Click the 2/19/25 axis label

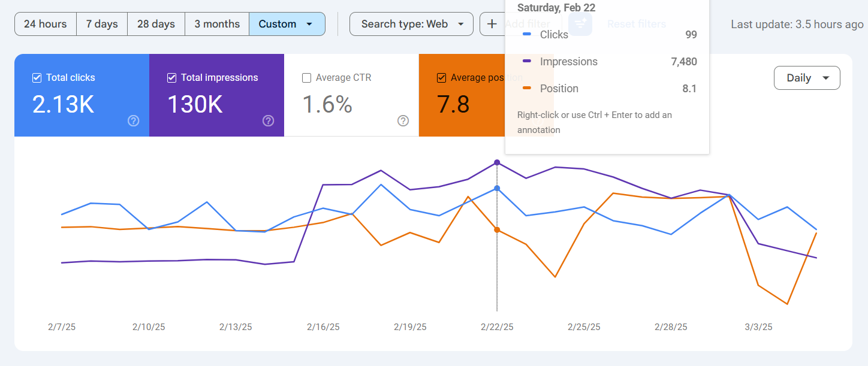(410, 327)
